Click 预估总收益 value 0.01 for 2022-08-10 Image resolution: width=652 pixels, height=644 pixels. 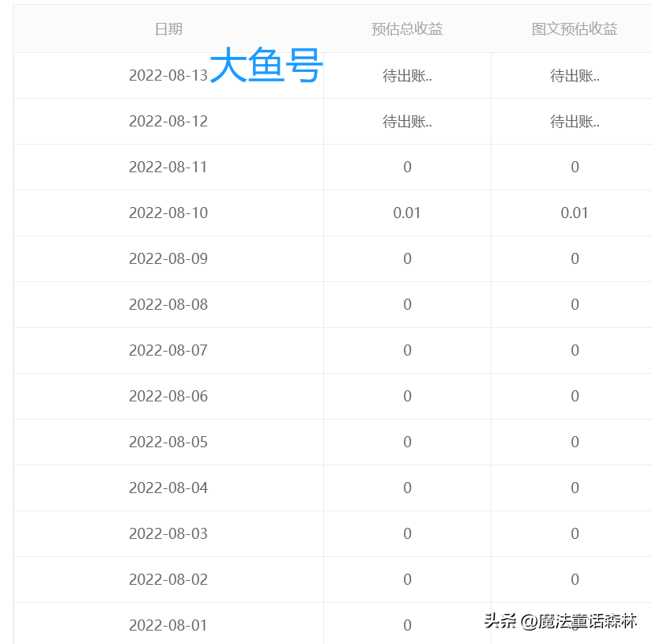407,213
